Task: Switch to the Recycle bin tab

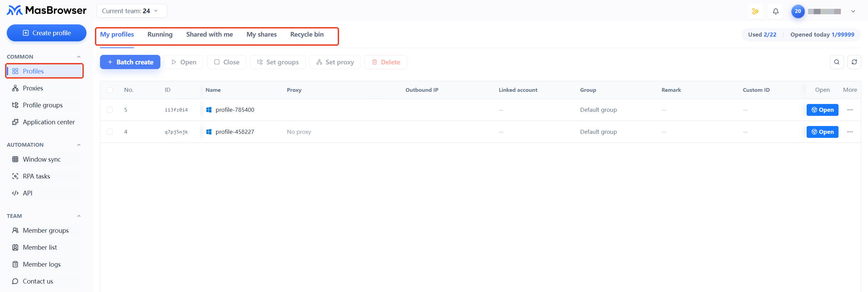Action: (x=307, y=35)
